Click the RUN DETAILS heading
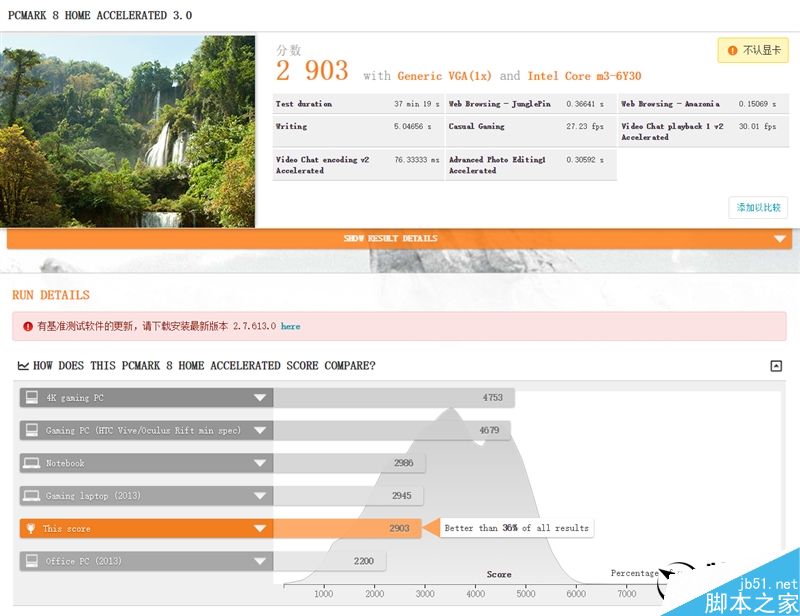The height and width of the screenshot is (616, 800). 51,295
